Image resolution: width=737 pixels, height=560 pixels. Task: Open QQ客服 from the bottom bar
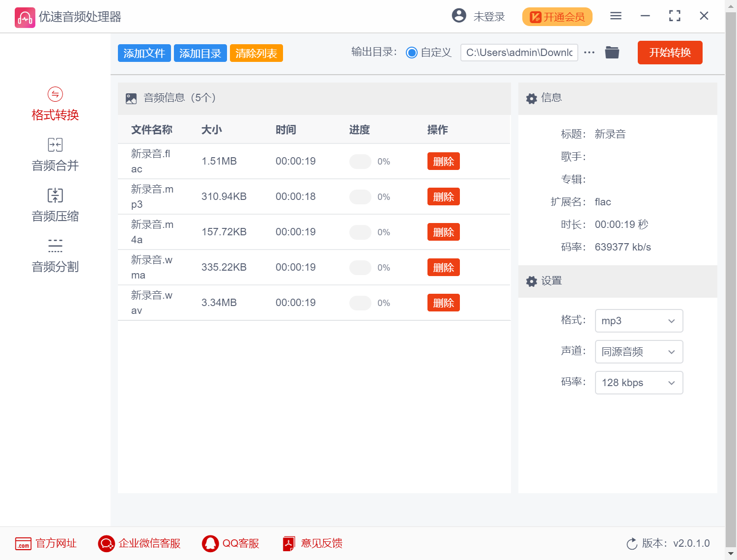tap(230, 543)
